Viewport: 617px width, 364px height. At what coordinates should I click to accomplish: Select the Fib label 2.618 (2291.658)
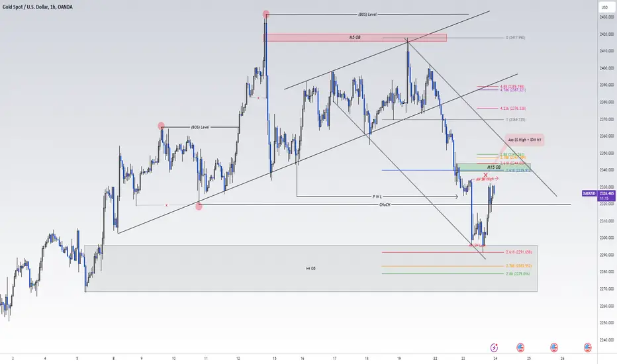click(x=518, y=252)
